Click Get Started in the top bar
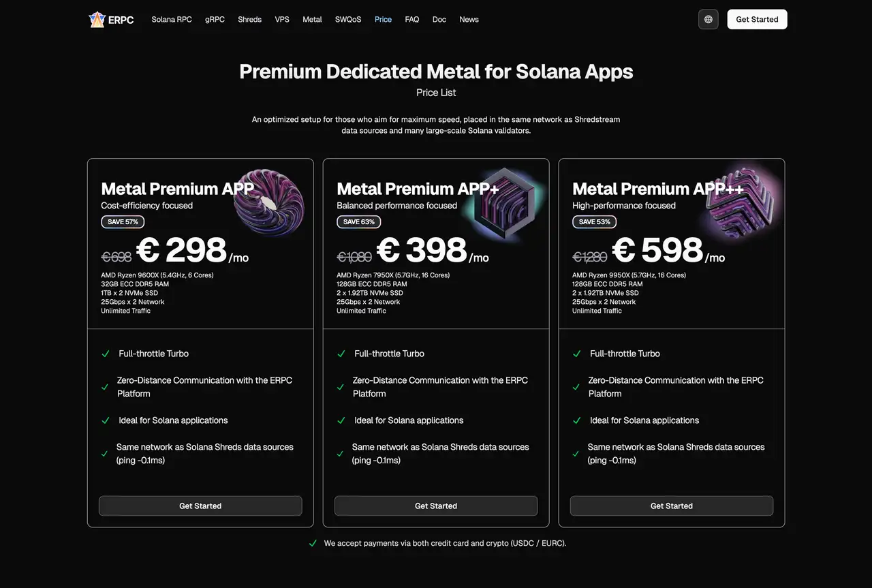The width and height of the screenshot is (872, 588). [x=757, y=19]
